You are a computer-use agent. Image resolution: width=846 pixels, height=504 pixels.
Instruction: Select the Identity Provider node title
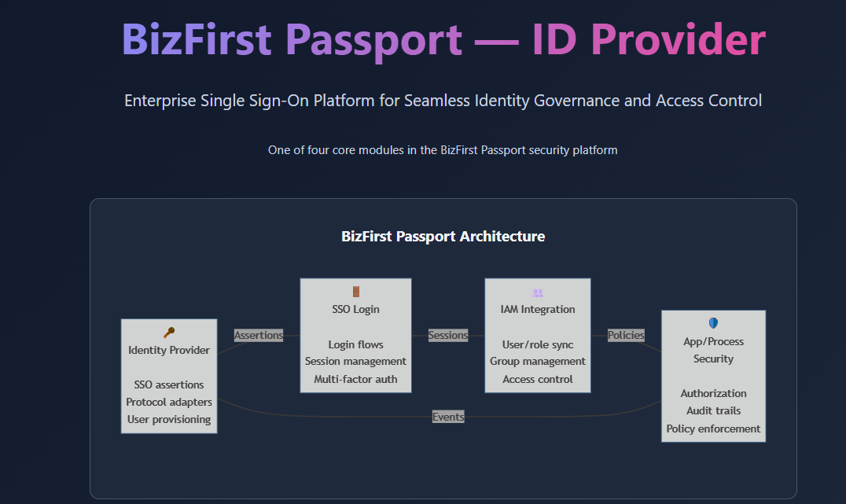click(169, 350)
